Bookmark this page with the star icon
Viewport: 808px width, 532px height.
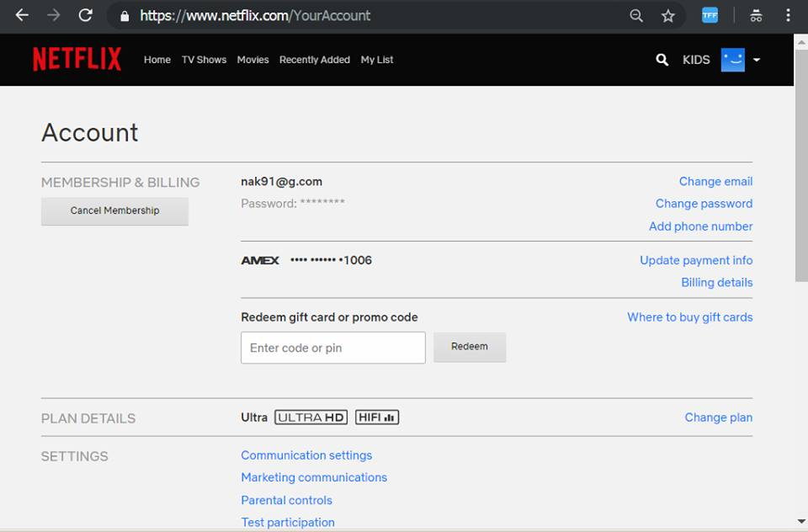(x=667, y=16)
